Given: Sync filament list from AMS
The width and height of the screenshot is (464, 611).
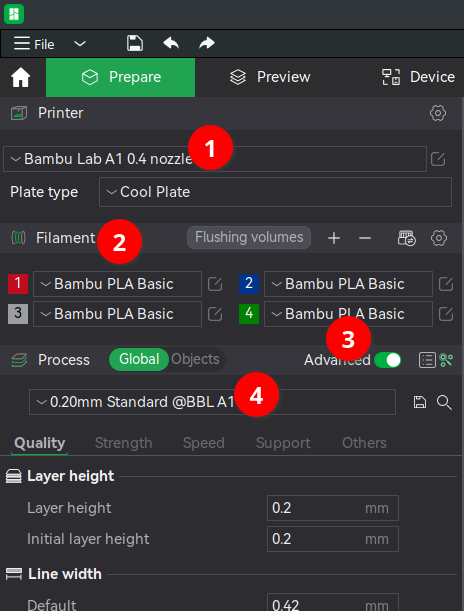Looking at the screenshot, I should (407, 238).
